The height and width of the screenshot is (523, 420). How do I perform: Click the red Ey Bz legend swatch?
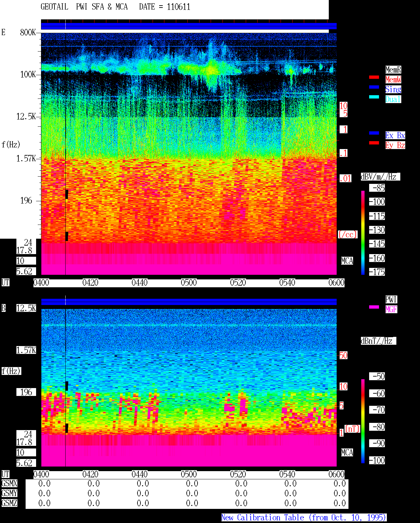[x=374, y=143]
